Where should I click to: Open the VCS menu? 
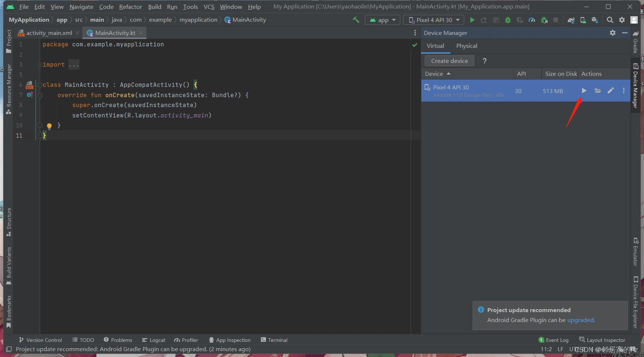209,7
